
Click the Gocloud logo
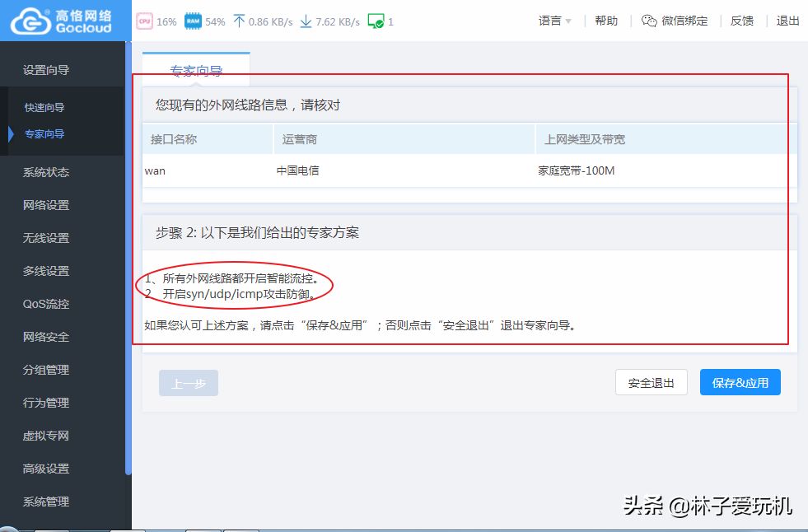point(61,21)
